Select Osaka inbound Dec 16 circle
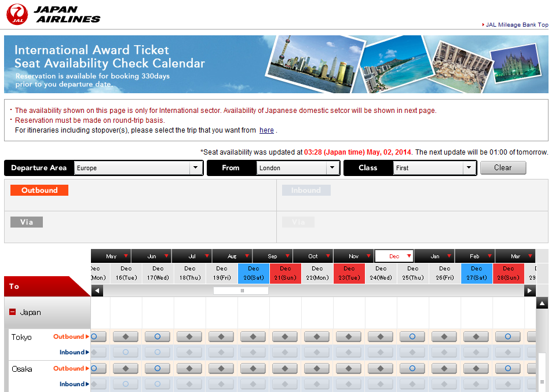 (x=126, y=384)
